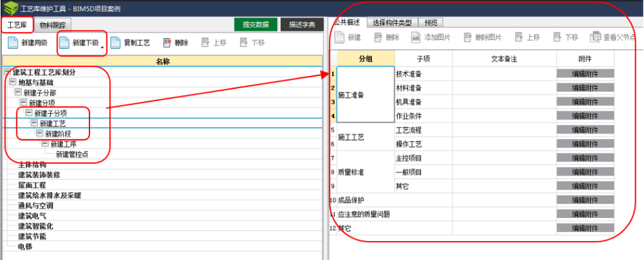
Task: Click the 其它 sub-item in row 9
Action: (x=424, y=186)
